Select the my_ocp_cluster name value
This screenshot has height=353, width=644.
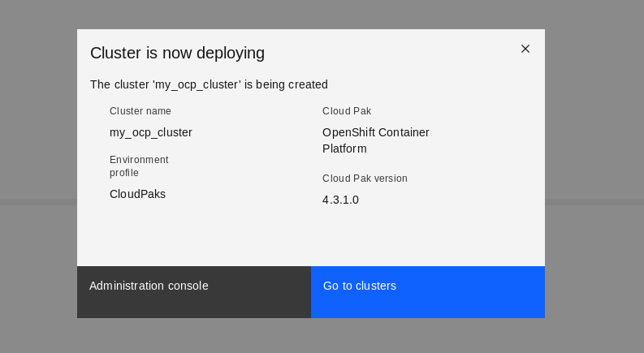(151, 132)
